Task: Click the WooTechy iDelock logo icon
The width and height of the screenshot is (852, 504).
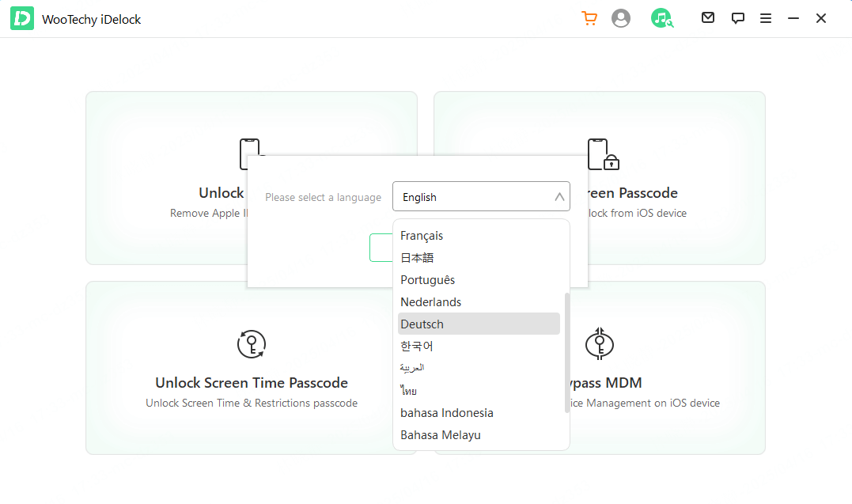Action: pyautogui.click(x=22, y=19)
